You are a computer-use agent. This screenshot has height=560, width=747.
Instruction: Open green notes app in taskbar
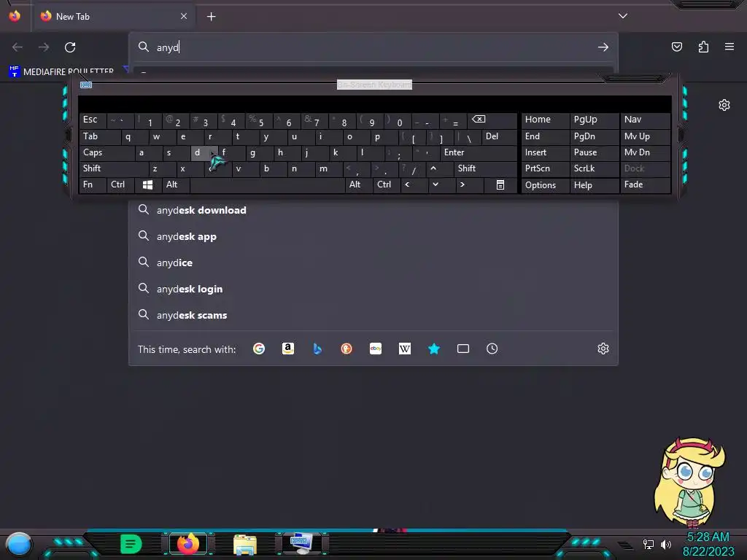[x=131, y=544]
